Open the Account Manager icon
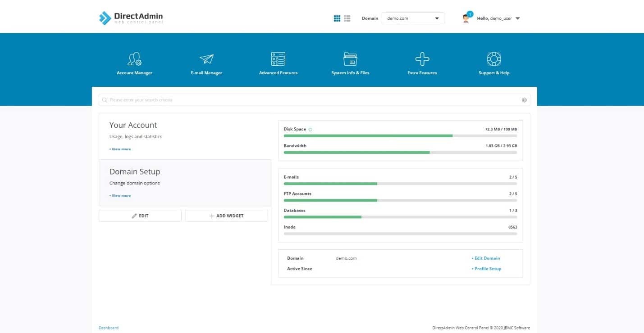Viewport: 644px width, 333px height. (x=134, y=59)
